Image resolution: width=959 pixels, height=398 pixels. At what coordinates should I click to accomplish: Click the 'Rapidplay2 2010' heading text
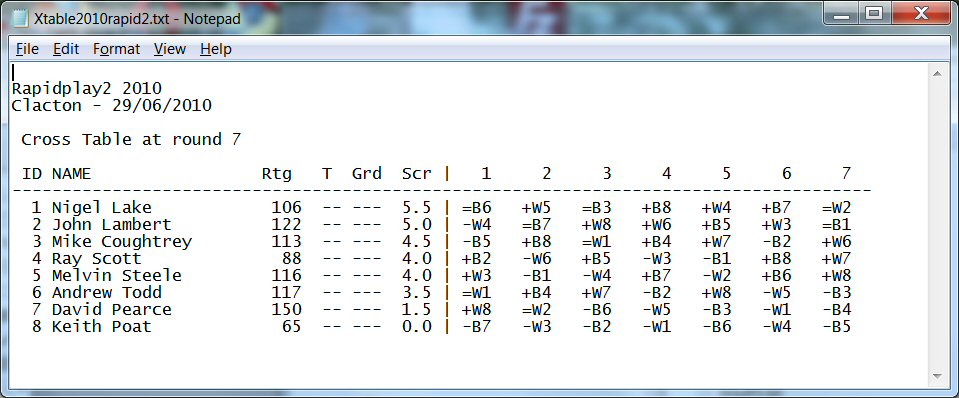click(87, 89)
